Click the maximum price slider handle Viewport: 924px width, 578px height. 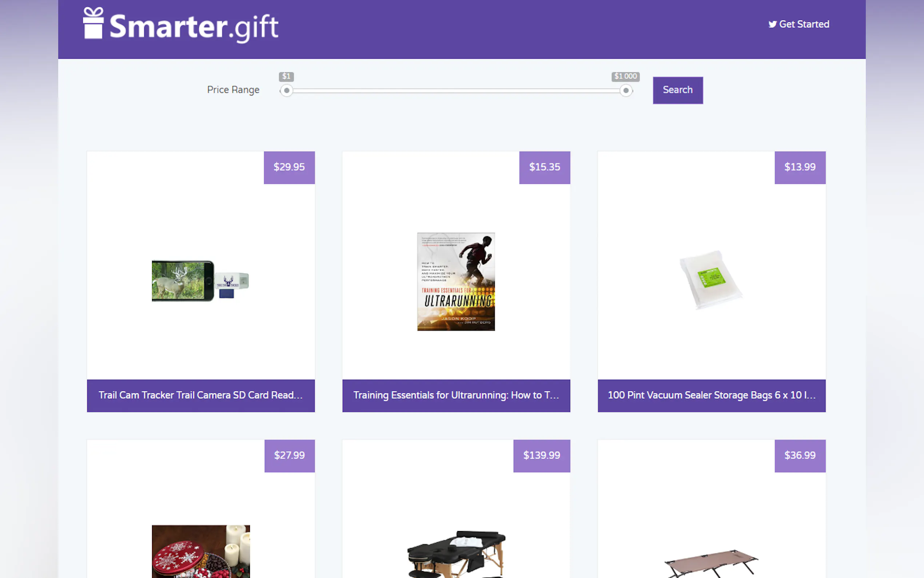pos(626,91)
